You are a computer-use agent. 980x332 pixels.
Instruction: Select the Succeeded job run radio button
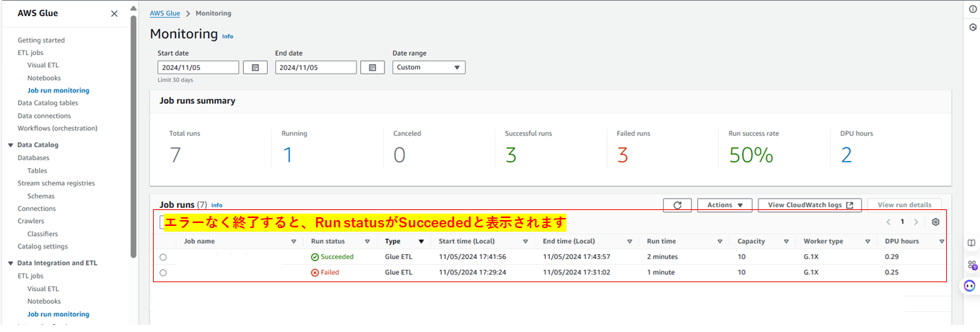(x=163, y=257)
